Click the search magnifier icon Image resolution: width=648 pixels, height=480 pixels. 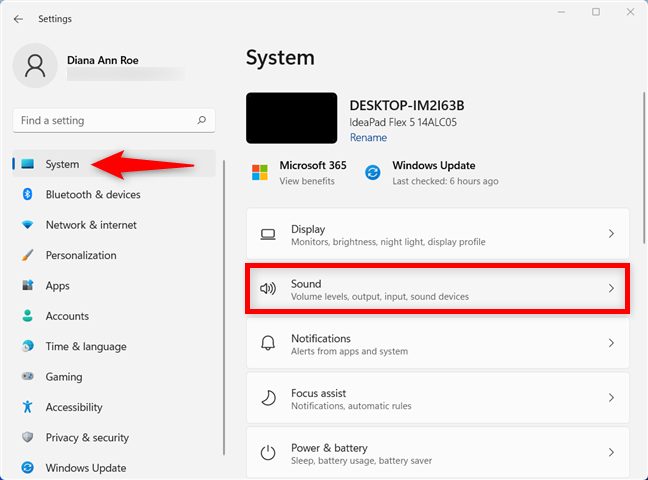tap(201, 120)
